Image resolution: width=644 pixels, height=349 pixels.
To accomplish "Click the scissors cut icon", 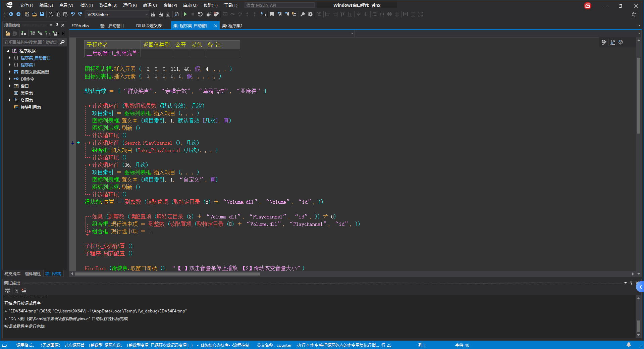I will 51,14.
